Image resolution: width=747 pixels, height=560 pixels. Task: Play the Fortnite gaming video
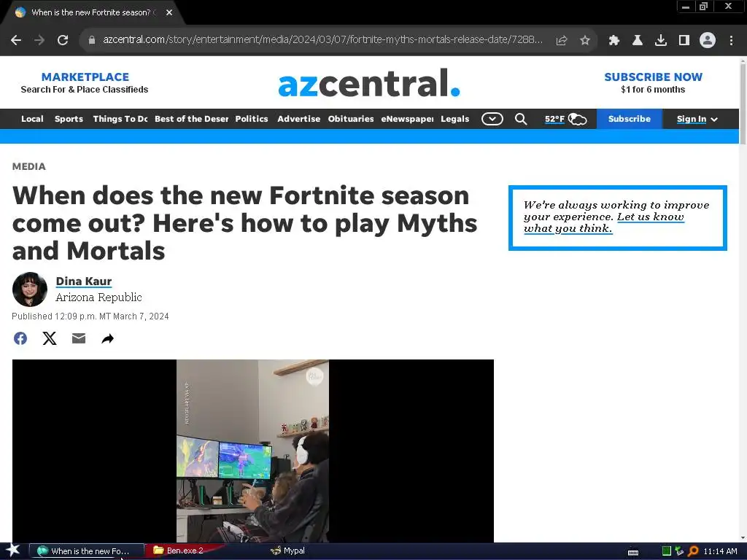252,451
